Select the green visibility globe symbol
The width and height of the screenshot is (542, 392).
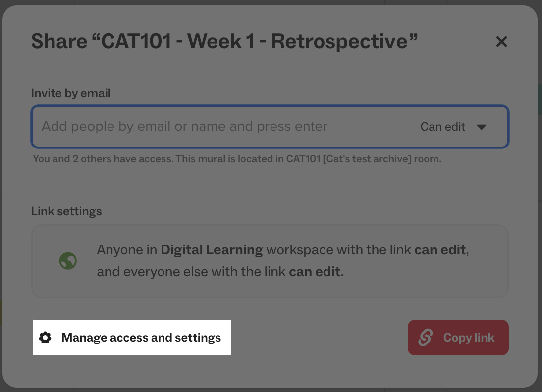pos(68,261)
